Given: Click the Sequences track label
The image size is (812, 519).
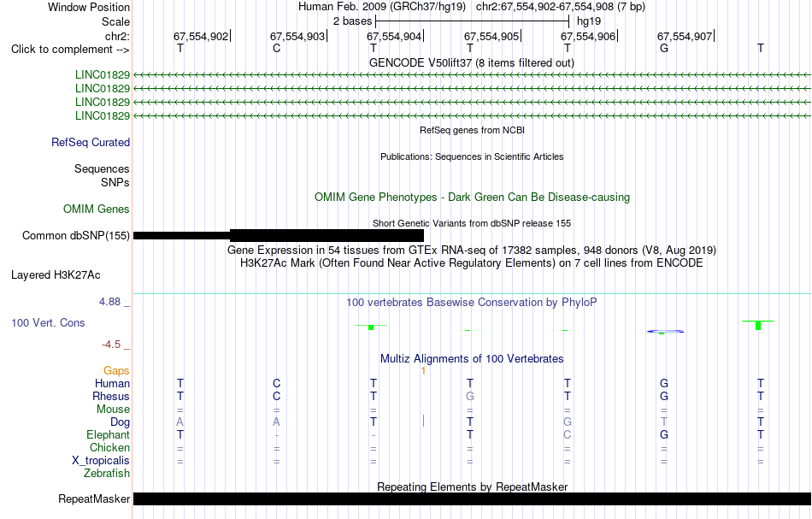Looking at the screenshot, I should pos(102,168).
